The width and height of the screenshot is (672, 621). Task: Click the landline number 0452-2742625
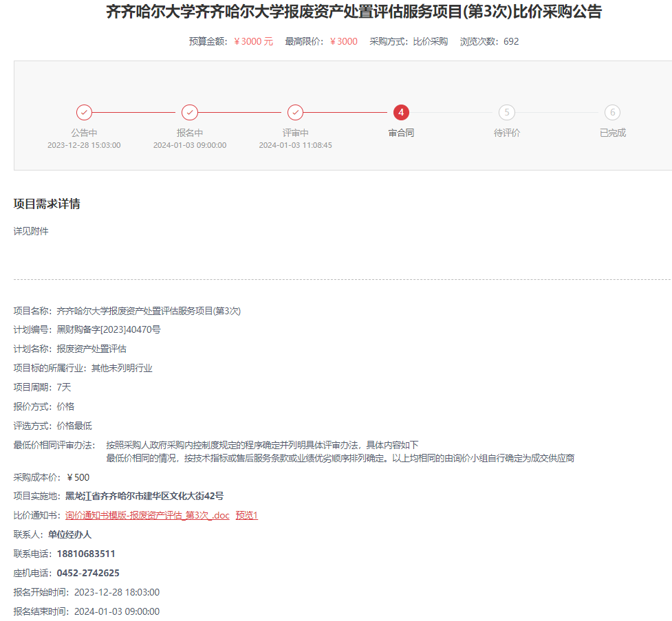(x=88, y=573)
